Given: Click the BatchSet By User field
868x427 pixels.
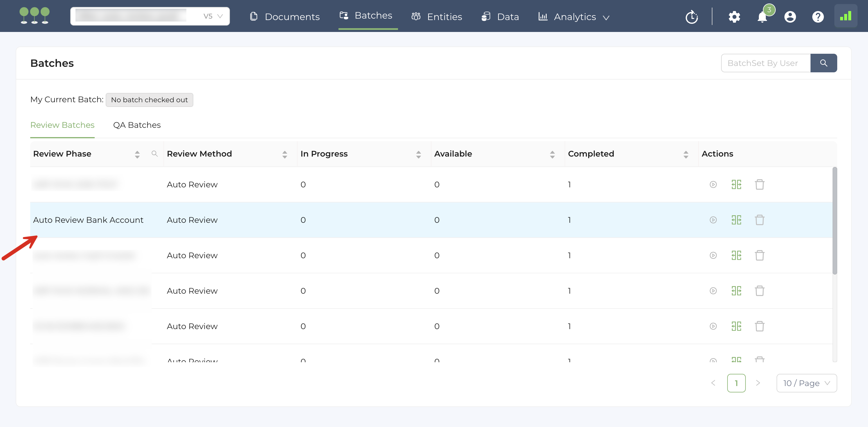Looking at the screenshot, I should coord(765,63).
